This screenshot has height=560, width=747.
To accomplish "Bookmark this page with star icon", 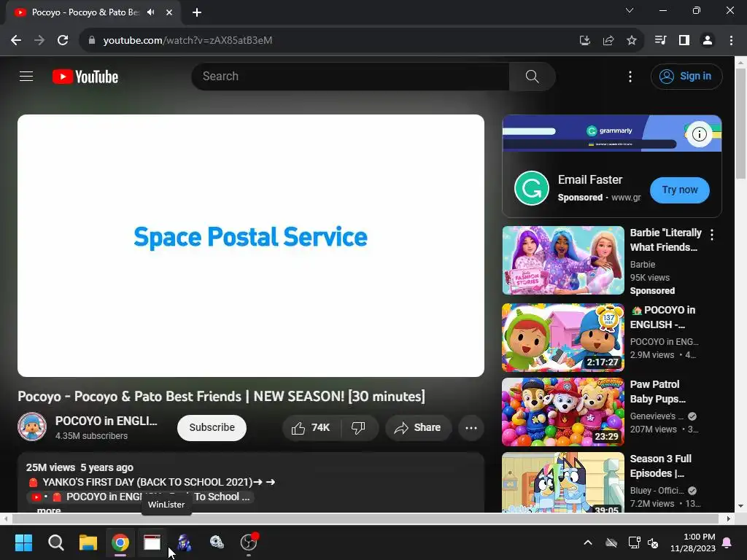I will click(x=632, y=41).
